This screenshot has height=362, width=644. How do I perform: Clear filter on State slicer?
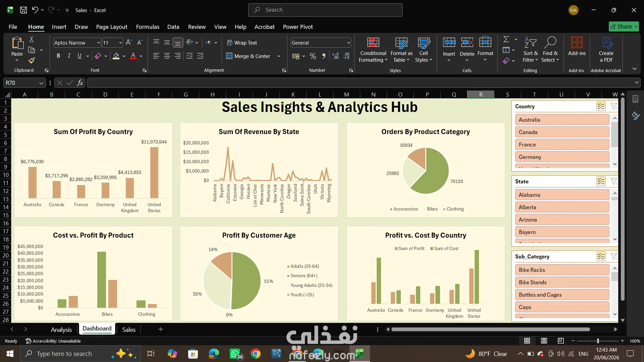point(614,181)
